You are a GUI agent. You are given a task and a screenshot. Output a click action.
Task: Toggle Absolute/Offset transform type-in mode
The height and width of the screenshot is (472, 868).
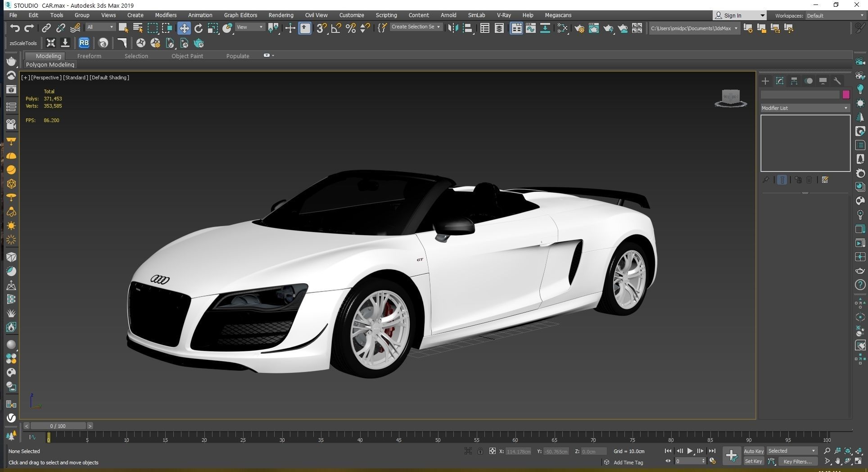point(493,451)
